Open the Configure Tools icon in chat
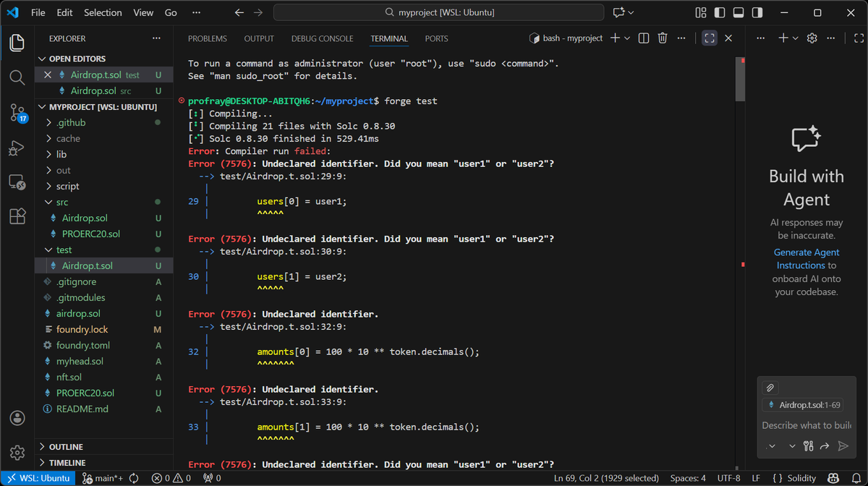Screen dimensions: 868x486 click(x=808, y=446)
